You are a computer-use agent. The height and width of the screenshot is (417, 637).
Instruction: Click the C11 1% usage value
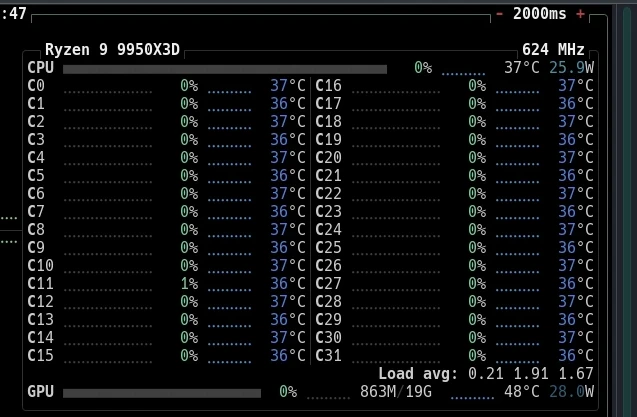coord(189,283)
